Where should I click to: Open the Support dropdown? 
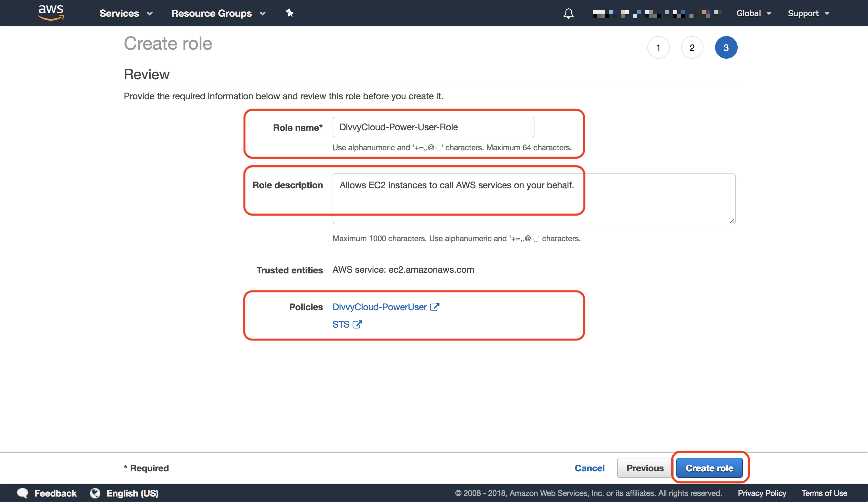tap(808, 13)
